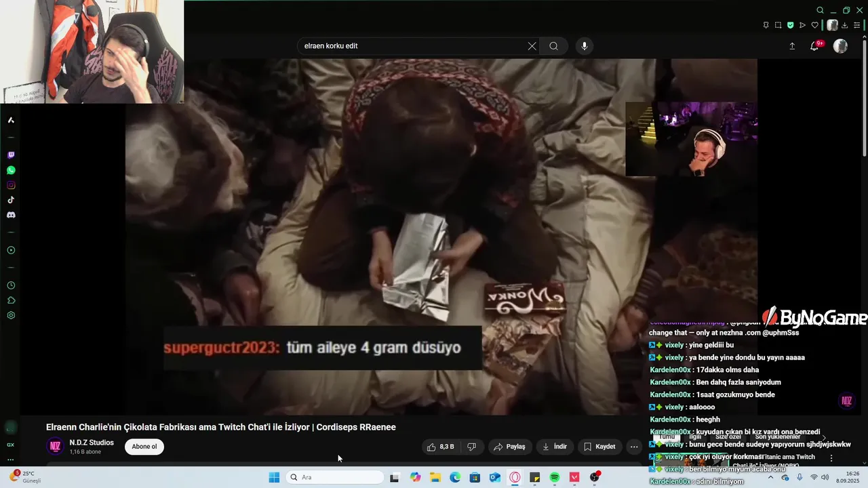868x488 pixels.
Task: Click the video title text
Action: pos(221,427)
